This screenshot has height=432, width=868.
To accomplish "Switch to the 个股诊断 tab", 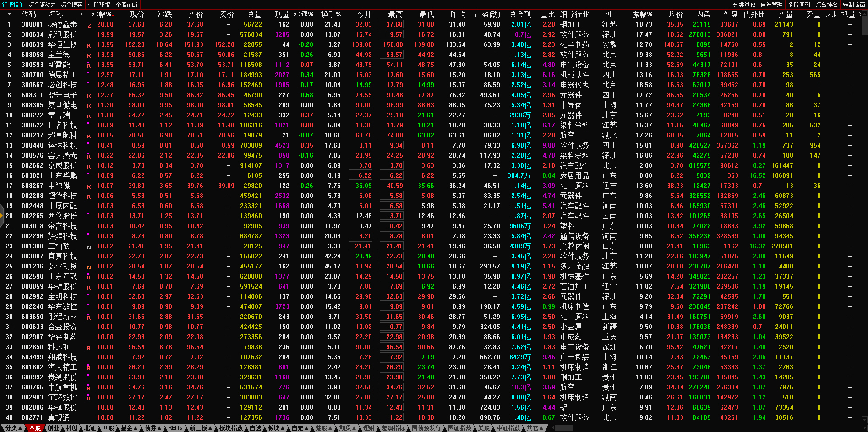I will (x=126, y=5).
